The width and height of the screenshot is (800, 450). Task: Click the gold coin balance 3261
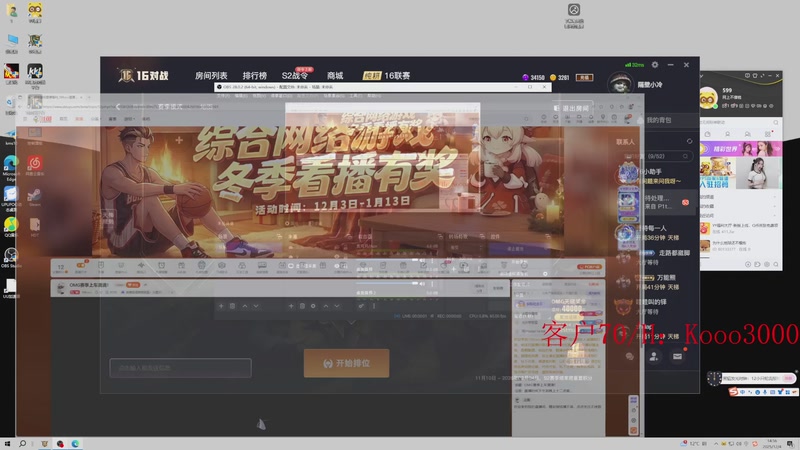(x=560, y=78)
